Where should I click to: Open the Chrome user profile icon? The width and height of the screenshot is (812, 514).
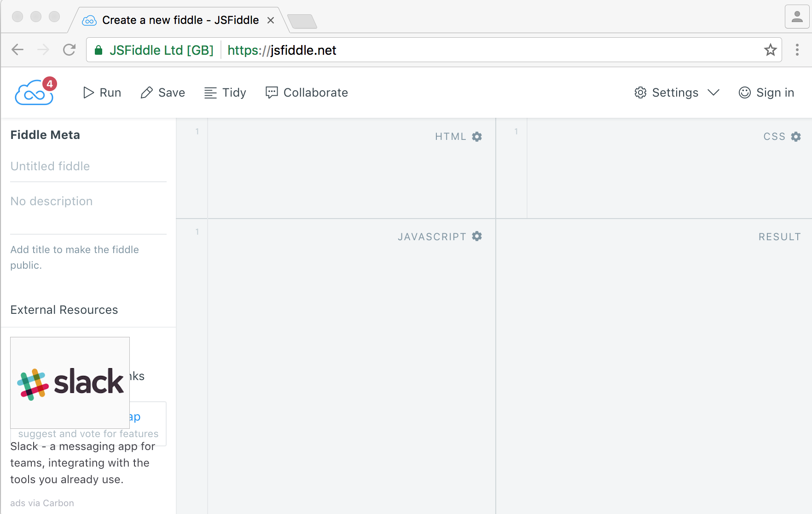pos(797,17)
